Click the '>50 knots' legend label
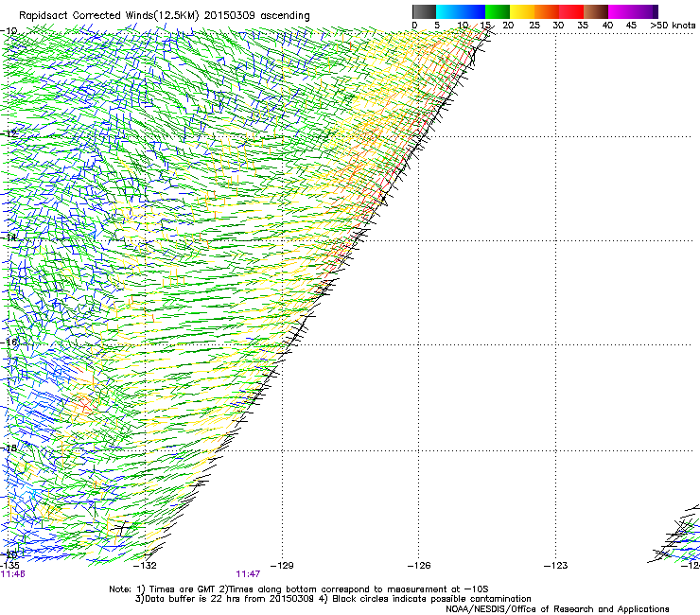Image resolution: width=700 pixels, height=615 pixels. point(673,26)
